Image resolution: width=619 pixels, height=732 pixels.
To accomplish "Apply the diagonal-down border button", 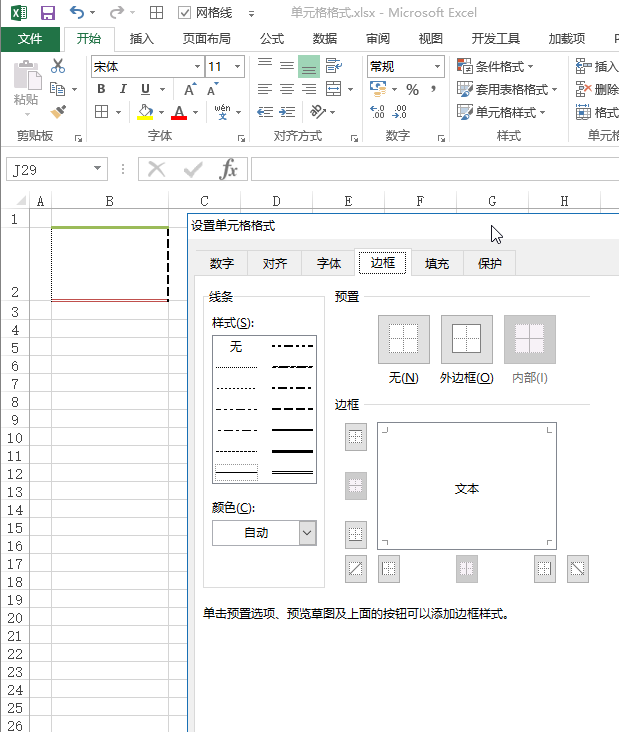I will point(578,569).
